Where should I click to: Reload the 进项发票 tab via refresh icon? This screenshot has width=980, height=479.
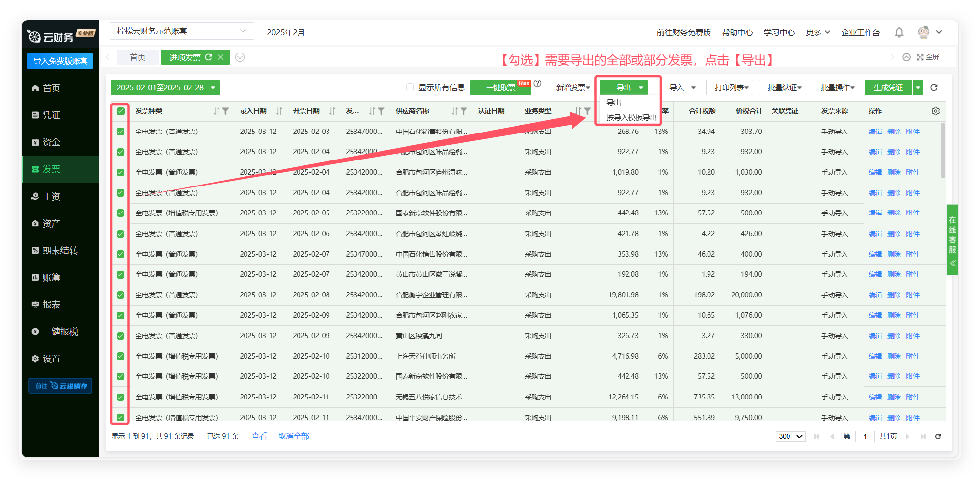point(209,57)
